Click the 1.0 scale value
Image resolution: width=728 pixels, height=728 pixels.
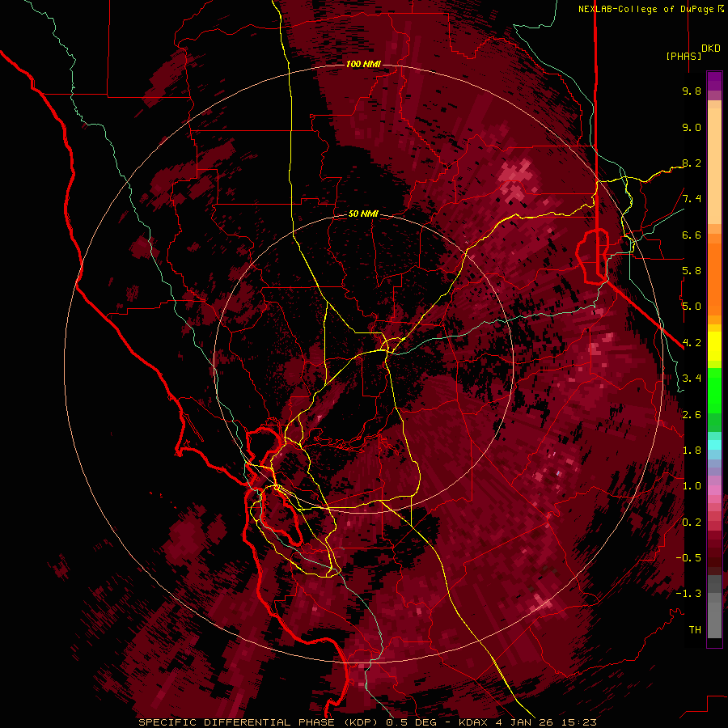[692, 486]
